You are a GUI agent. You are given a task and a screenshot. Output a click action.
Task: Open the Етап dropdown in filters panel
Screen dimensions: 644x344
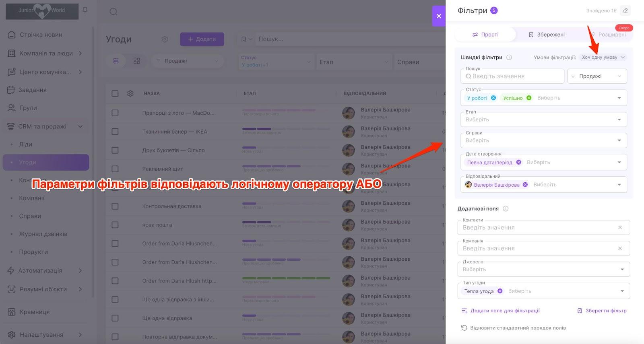pyautogui.click(x=544, y=119)
